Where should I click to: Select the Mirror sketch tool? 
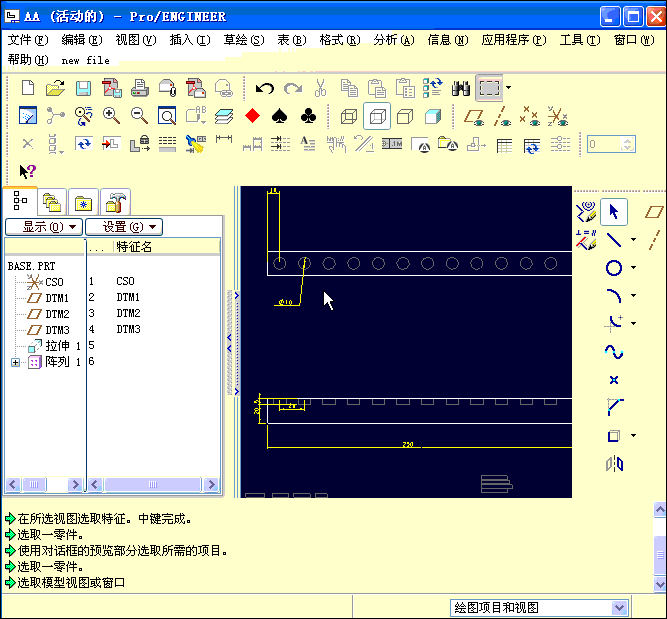[614, 464]
